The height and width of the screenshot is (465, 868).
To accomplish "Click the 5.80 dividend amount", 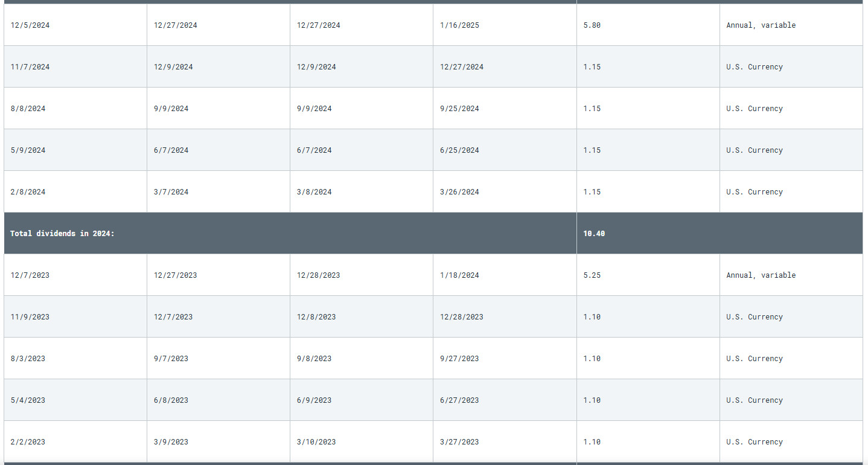I will (592, 25).
